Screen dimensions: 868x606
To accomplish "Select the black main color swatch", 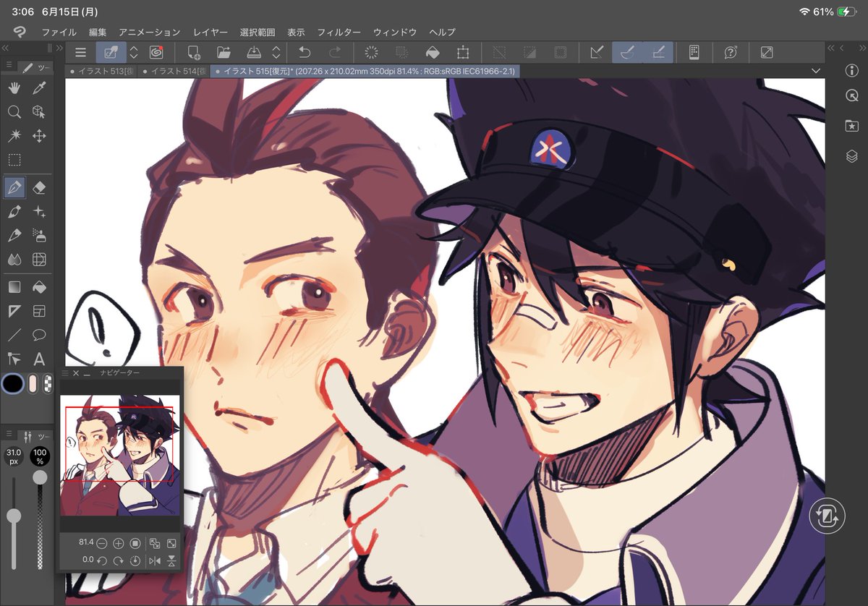I will 12,383.
